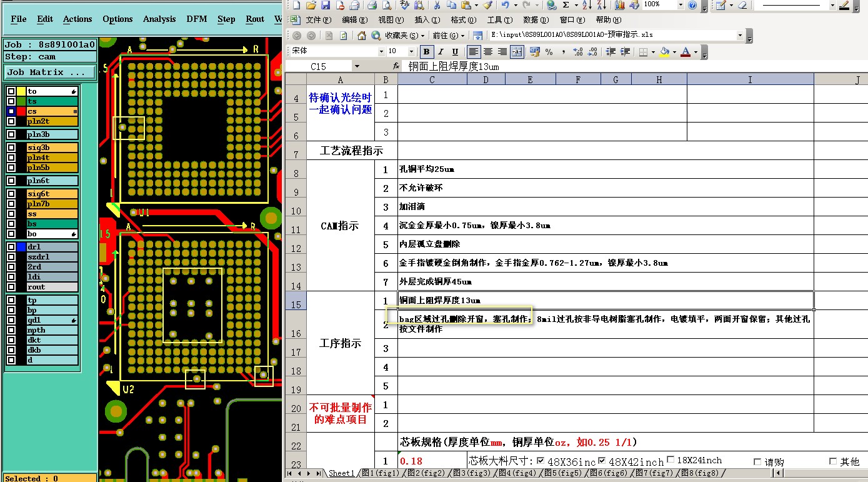Click the Save floppy disk icon

pyautogui.click(x=326, y=5)
